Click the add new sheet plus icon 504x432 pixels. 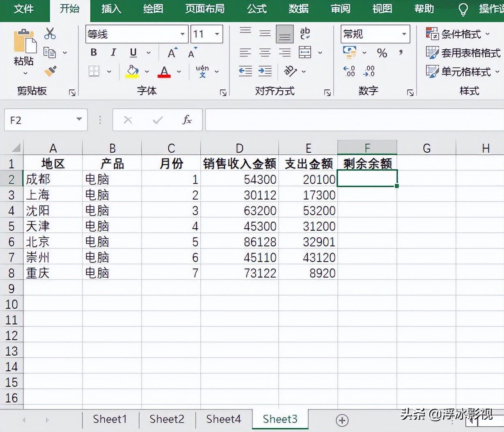pos(342,420)
